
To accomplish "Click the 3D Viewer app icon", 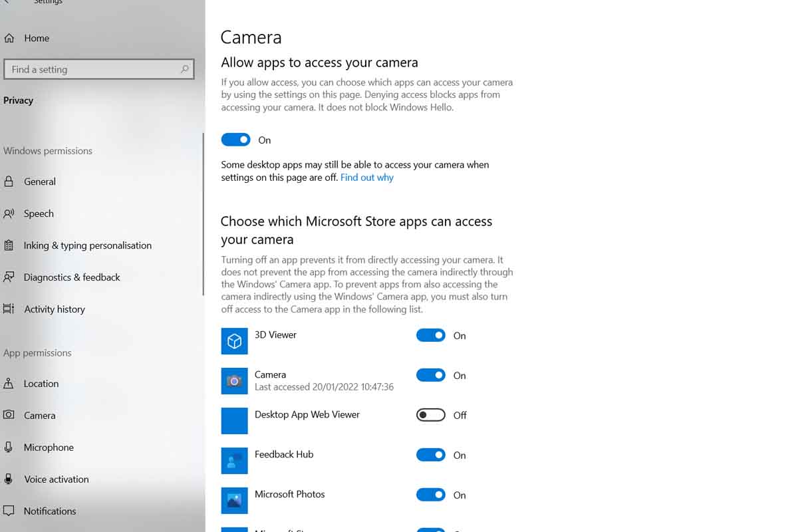I will point(234,341).
